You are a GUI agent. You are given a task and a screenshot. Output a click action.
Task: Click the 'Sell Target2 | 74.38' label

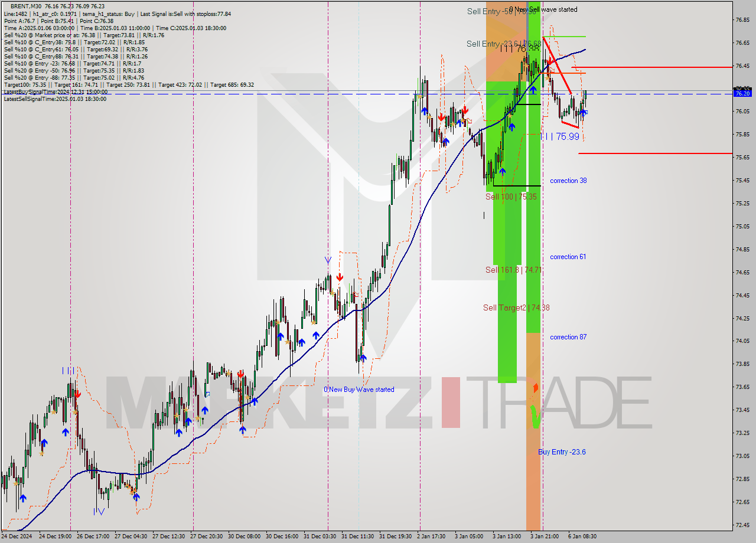(516, 308)
